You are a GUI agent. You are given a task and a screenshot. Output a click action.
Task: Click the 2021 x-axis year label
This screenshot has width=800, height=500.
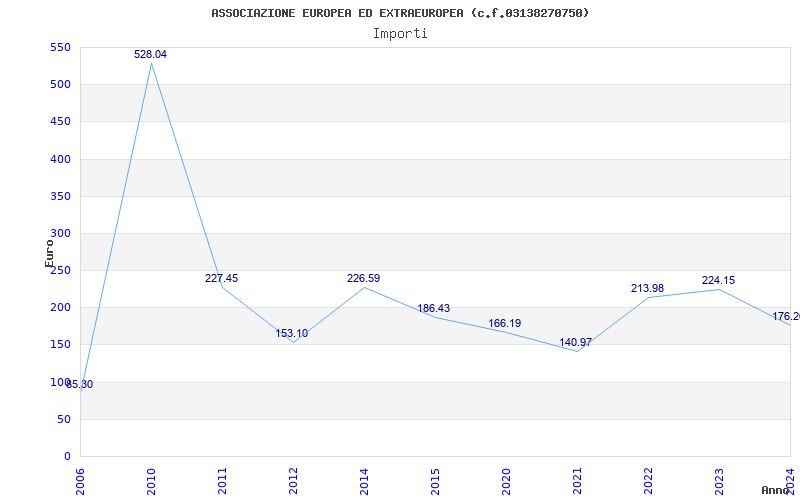pyautogui.click(x=577, y=482)
